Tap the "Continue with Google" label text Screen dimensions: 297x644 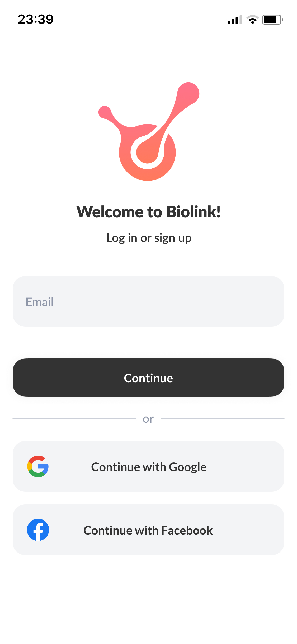149,467
